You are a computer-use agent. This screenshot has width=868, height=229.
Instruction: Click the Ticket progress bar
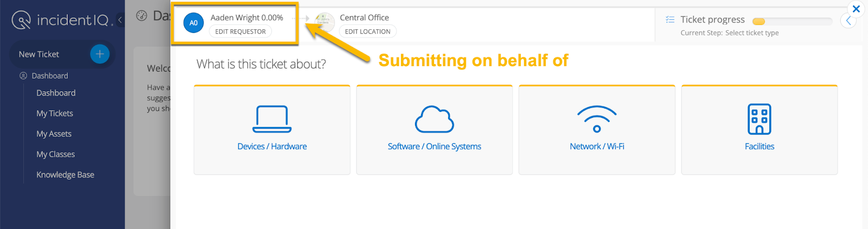pos(792,21)
